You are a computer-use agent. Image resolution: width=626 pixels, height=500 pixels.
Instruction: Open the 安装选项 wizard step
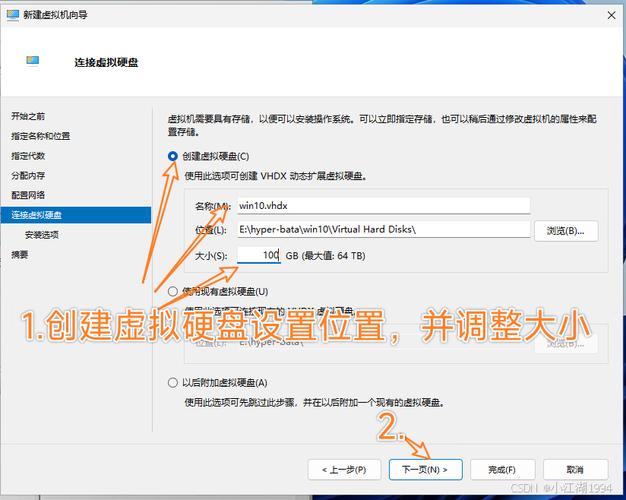click(42, 235)
